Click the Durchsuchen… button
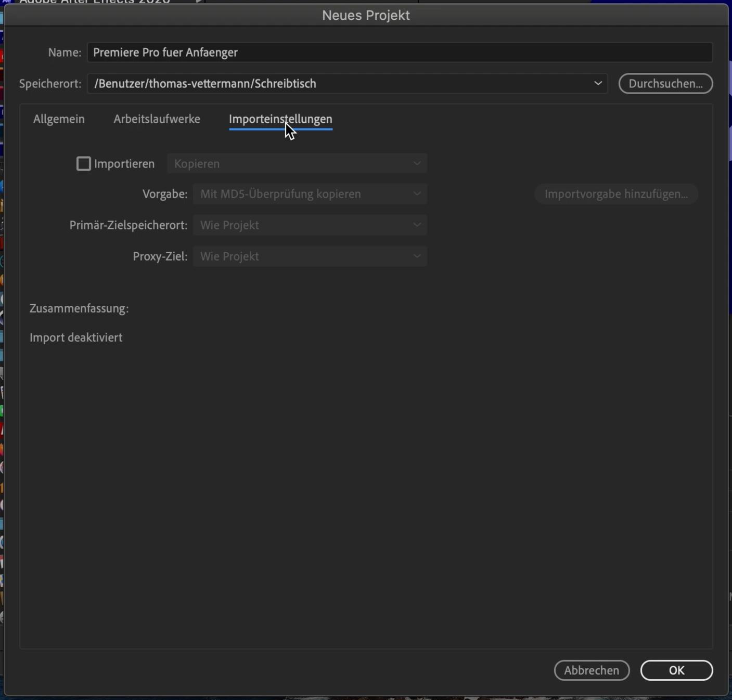The width and height of the screenshot is (732, 700). pyautogui.click(x=665, y=84)
